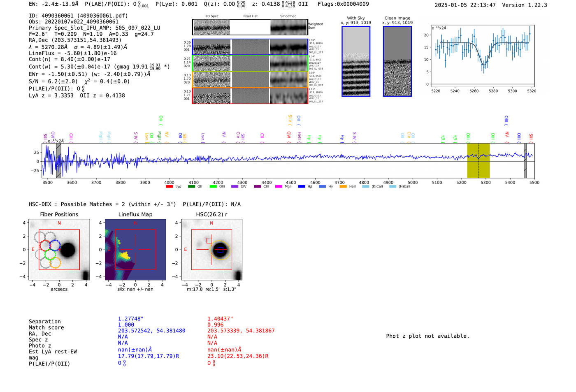Click the purple CIV legend swatch
Image resolution: width=576 pixels, height=392 pixels.
[235, 186]
